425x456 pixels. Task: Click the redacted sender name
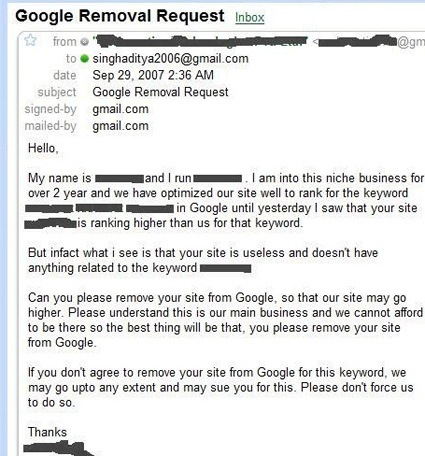(200, 41)
